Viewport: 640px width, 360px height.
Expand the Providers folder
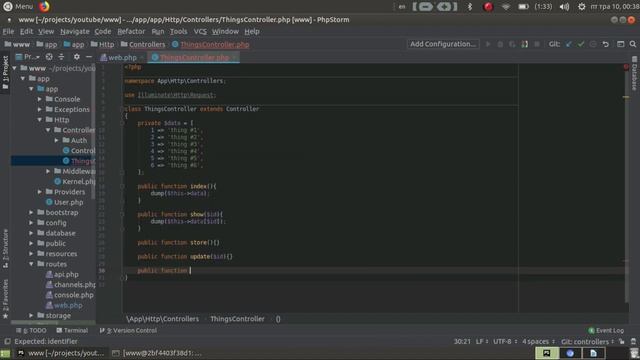[x=40, y=192]
